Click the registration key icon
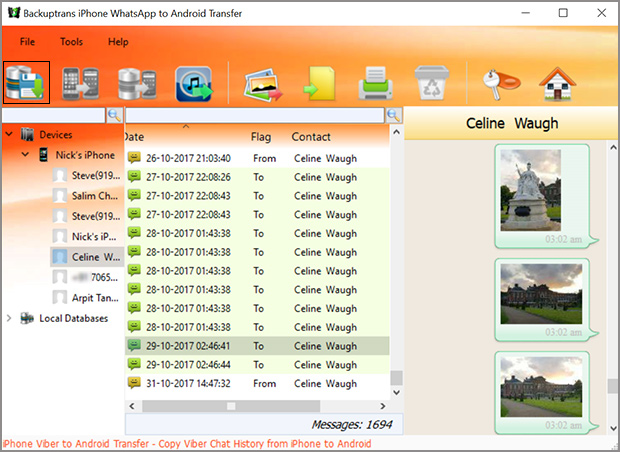 point(501,84)
